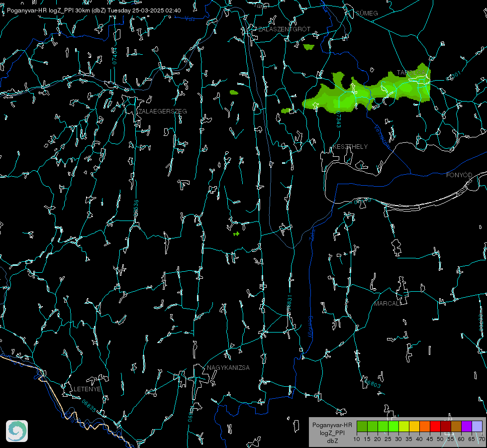The height and width of the screenshot is (448, 487).
Task: Choose the 55-60 dBZ brown swatch
Action: [x=456, y=426]
